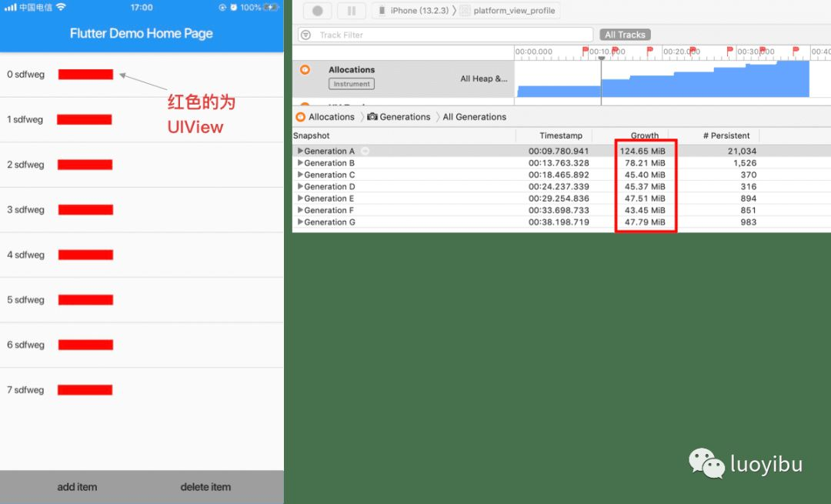Click the Instrument badge under Allocations
Image resolution: width=831 pixels, height=504 pixels.
click(x=352, y=84)
